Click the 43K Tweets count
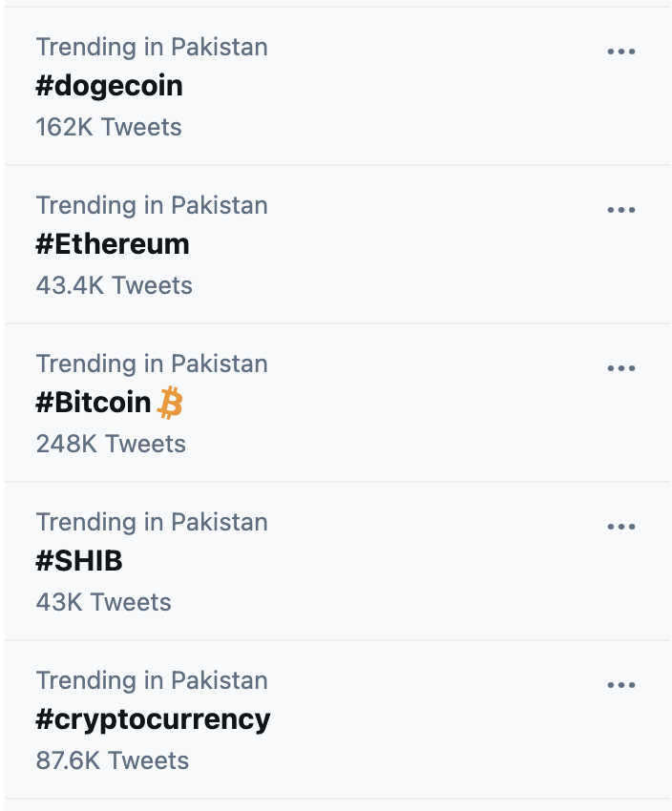 pyautogui.click(x=104, y=602)
